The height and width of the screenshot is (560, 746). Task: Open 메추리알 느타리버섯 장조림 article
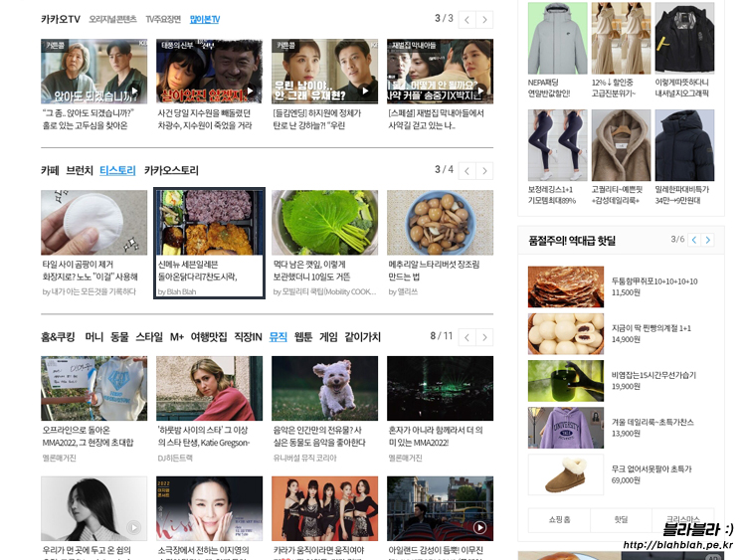(x=434, y=271)
